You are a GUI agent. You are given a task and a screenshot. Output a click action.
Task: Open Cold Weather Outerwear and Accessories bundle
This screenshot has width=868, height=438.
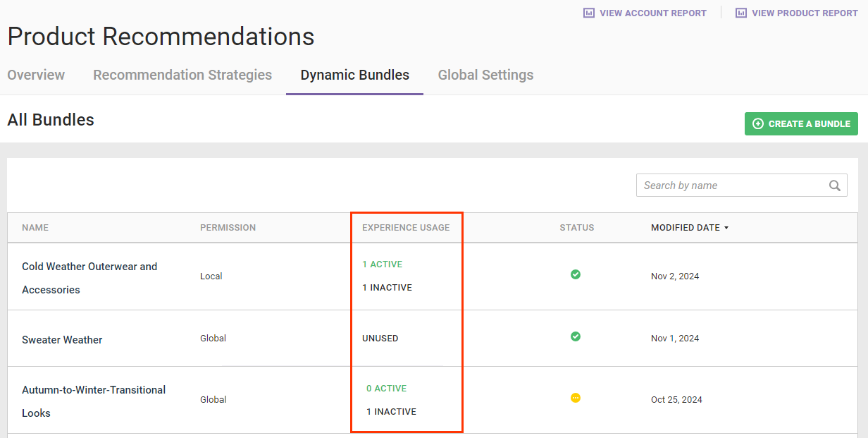coord(89,267)
